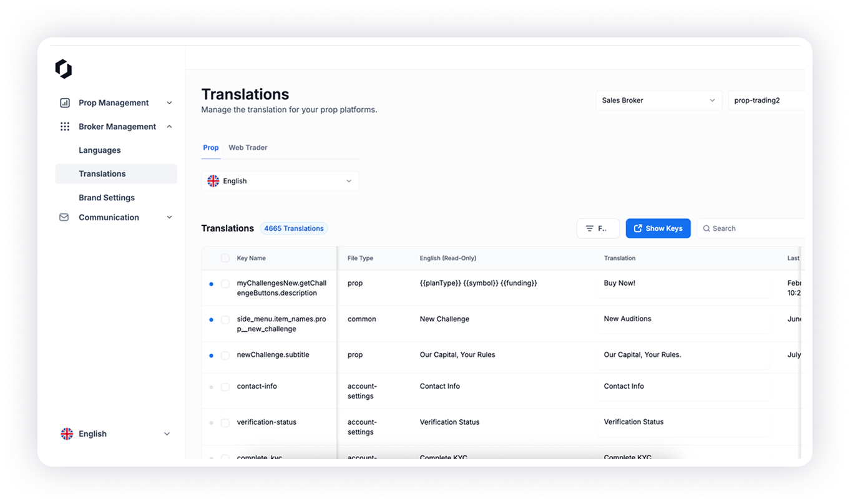Switch to the Web Trader tab

pos(248,148)
